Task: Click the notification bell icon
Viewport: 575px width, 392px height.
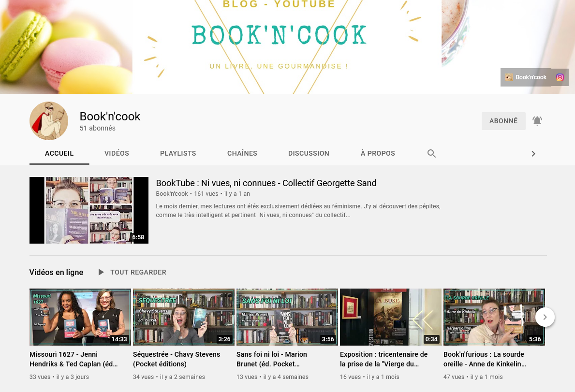Action: pos(537,121)
